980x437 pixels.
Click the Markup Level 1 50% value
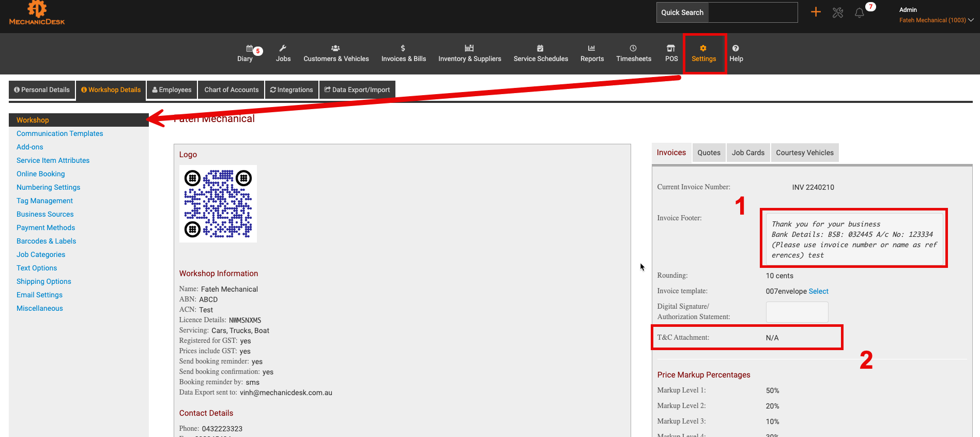click(773, 390)
